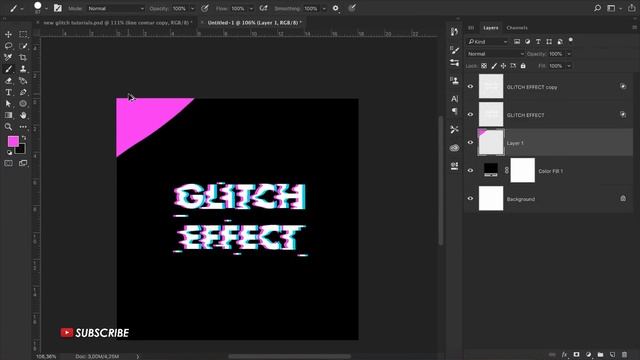Screen dimensions: 640x360
Task: Toggle lock position
Action: (x=503, y=66)
